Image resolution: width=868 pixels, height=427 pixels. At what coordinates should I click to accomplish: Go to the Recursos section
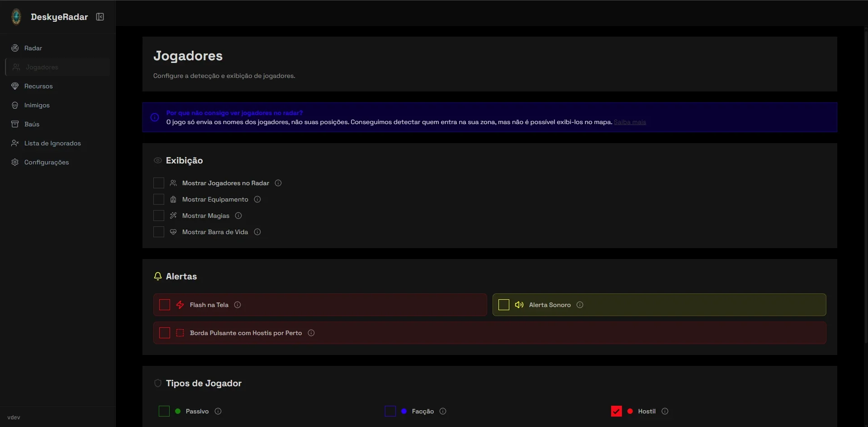(57, 86)
